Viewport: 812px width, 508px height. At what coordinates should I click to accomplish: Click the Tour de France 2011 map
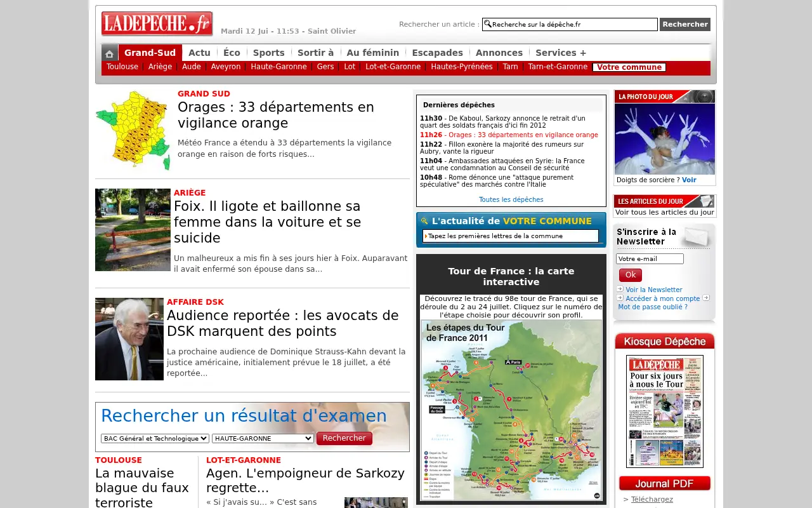click(x=511, y=410)
